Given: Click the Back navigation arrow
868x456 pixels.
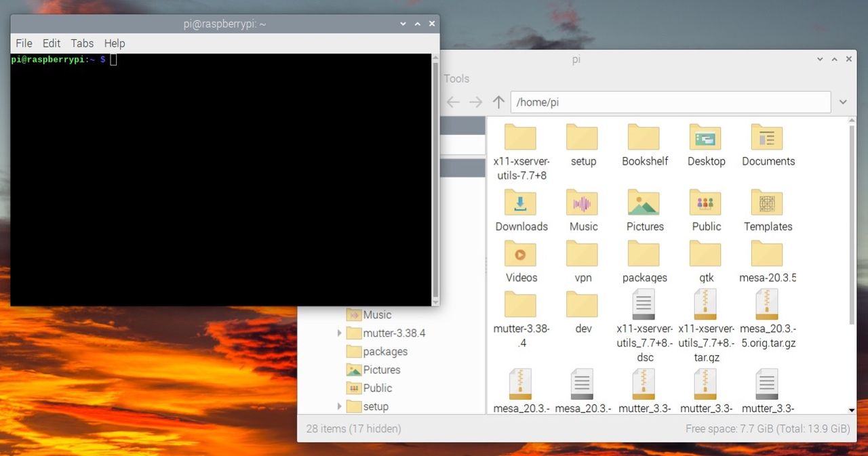Looking at the screenshot, I should point(452,102).
